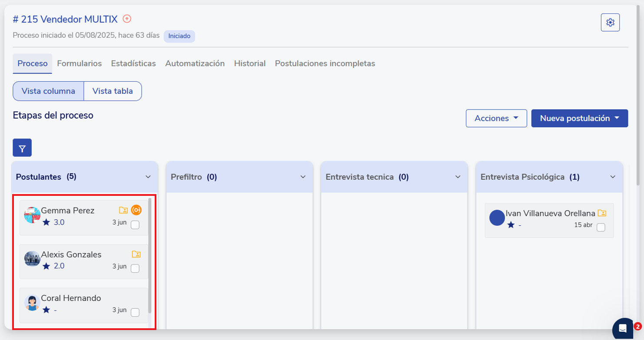Image resolution: width=644 pixels, height=340 pixels.
Task: Open Alexis Gonzales's yellow folder icon
Action: click(136, 254)
